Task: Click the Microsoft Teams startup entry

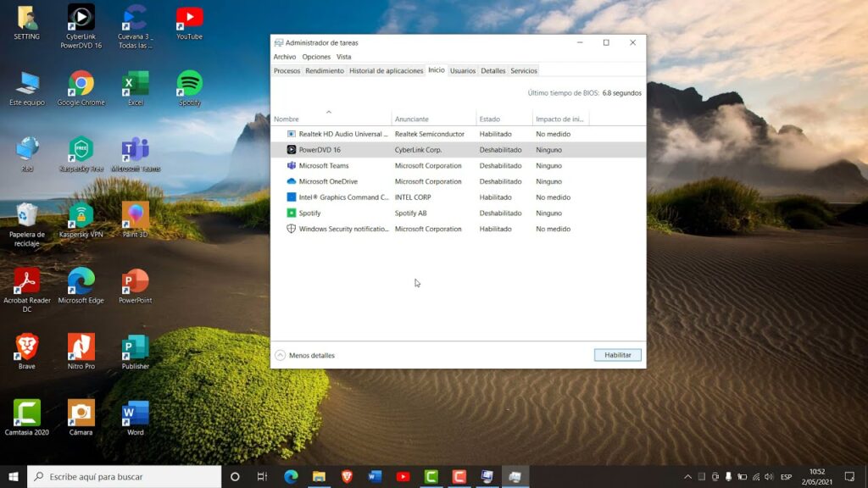Action: point(291,165)
